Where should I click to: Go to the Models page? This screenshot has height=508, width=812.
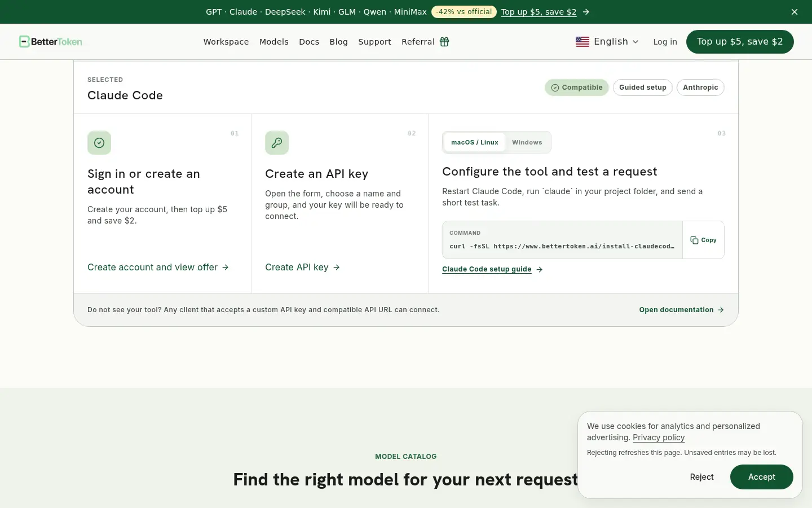pos(274,42)
